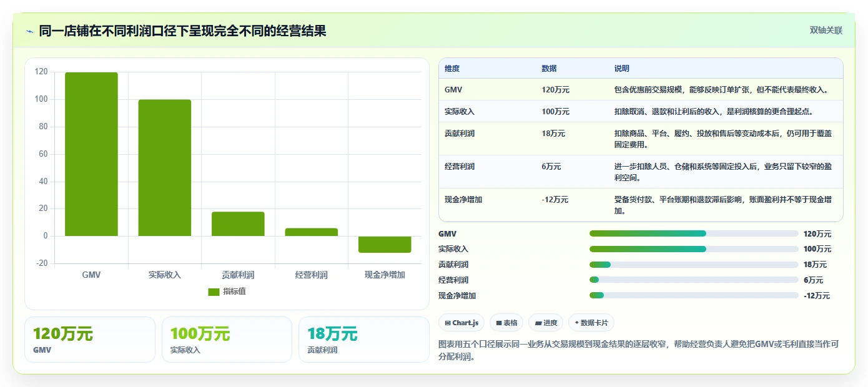Click the 数据卡片 tag
The image size is (868, 387).
(591, 323)
